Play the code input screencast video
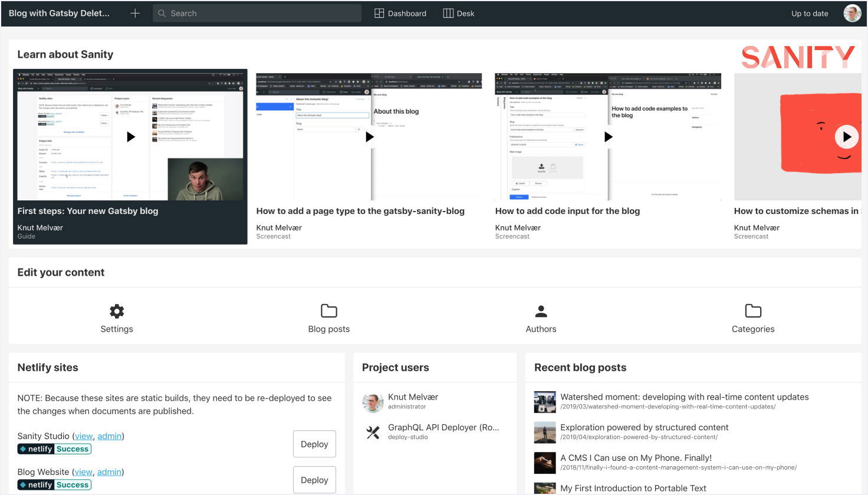868x495 pixels. point(608,137)
